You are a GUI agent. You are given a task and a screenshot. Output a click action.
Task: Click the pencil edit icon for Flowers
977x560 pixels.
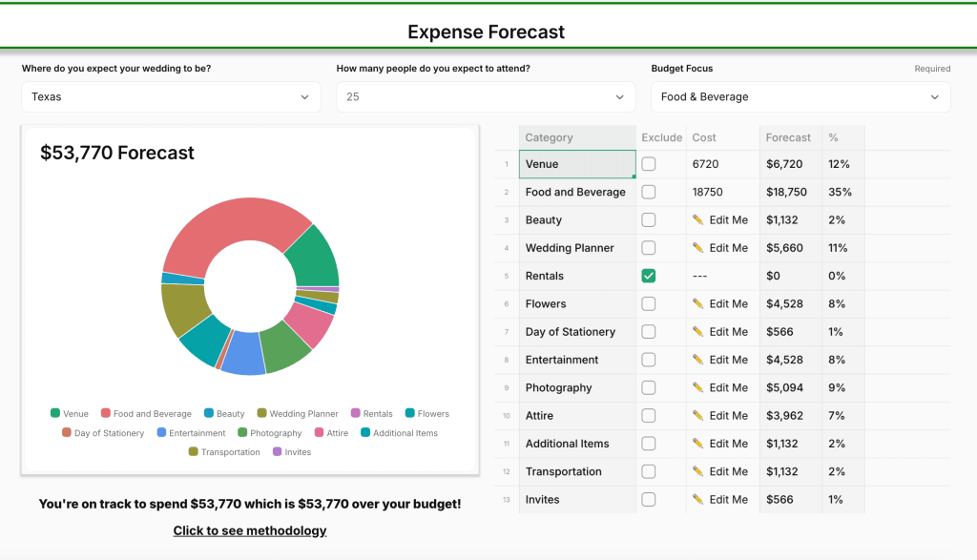pos(697,304)
